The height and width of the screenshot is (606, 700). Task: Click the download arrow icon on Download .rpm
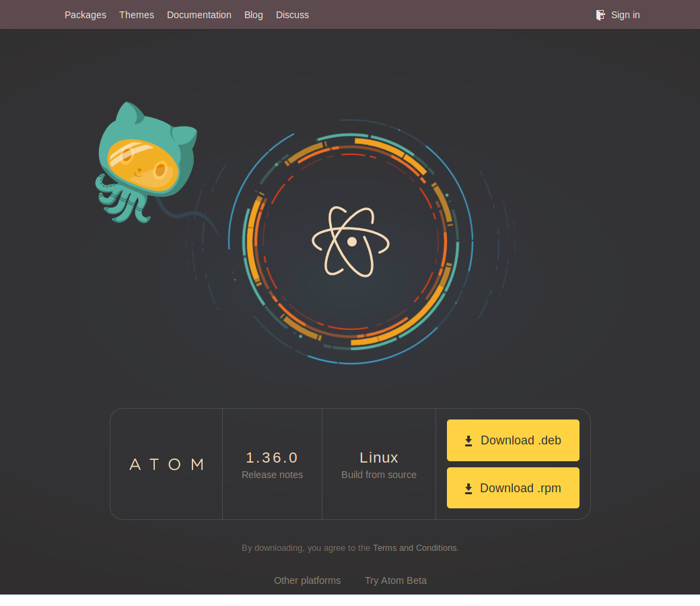(x=468, y=487)
